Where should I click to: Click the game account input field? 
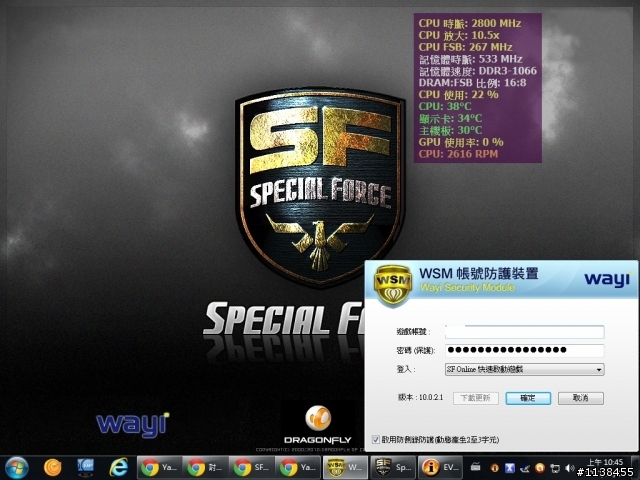524,332
